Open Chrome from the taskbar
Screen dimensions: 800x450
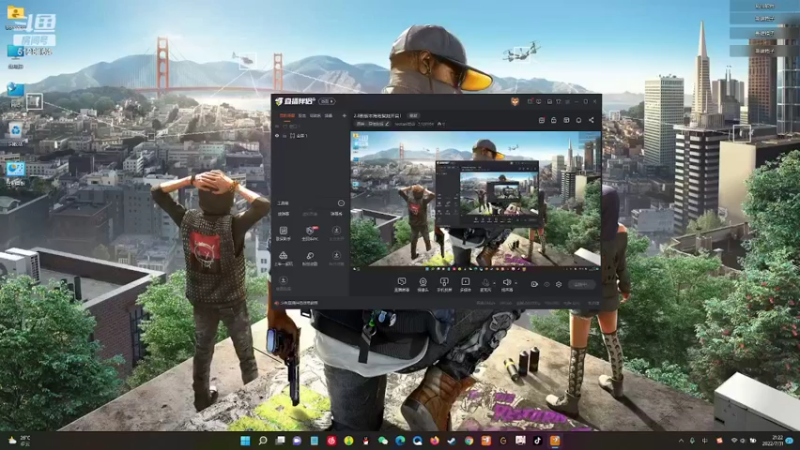tap(468, 440)
